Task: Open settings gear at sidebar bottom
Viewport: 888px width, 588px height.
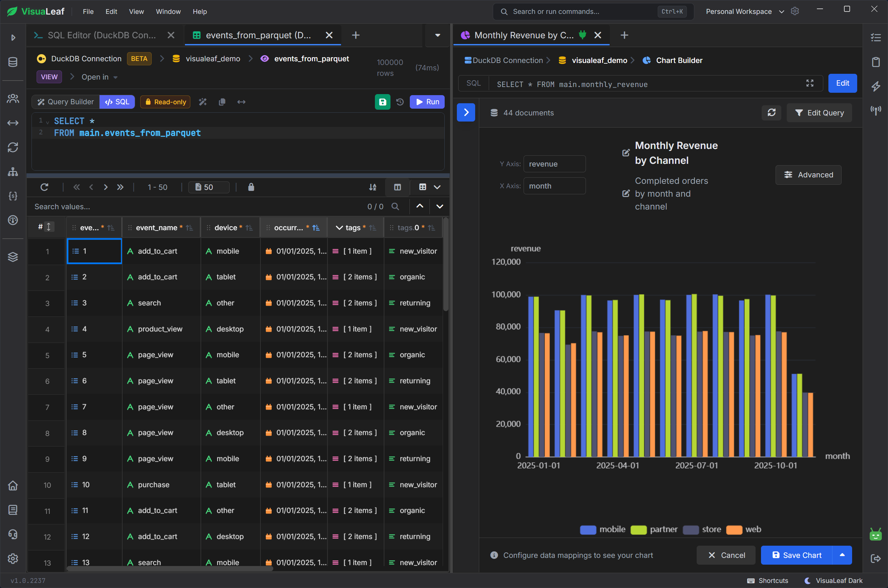Action: (x=13, y=558)
